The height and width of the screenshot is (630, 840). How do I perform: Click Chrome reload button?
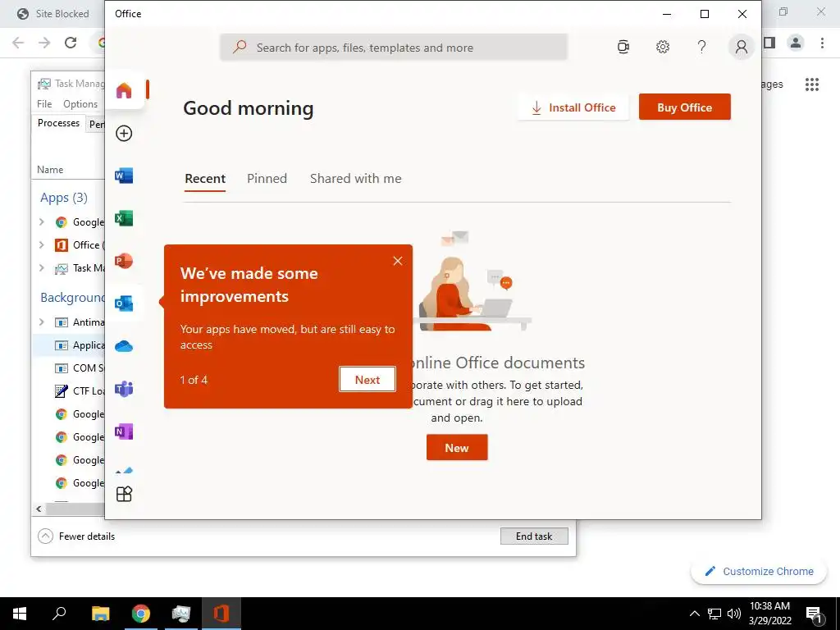(x=71, y=43)
